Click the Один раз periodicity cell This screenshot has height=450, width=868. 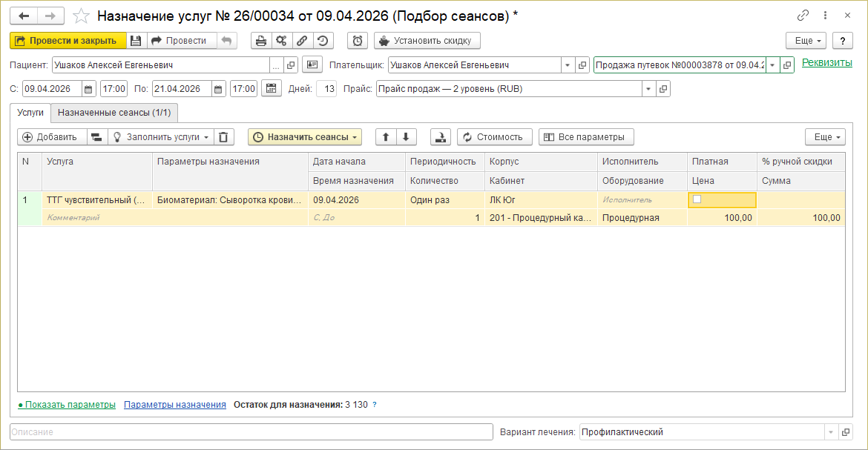click(x=445, y=200)
